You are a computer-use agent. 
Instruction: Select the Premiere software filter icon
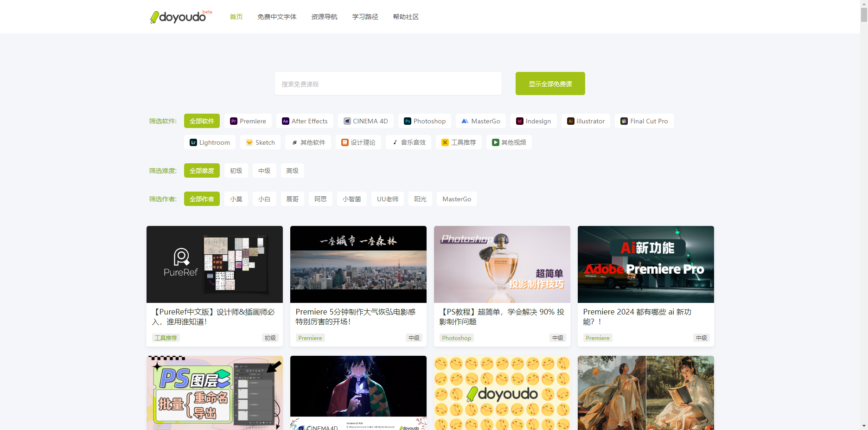234,121
